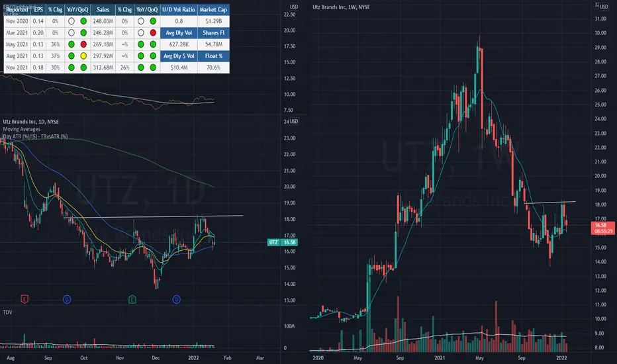Click the 'Sales' column header
The height and width of the screenshot is (364, 617).
point(103,9)
